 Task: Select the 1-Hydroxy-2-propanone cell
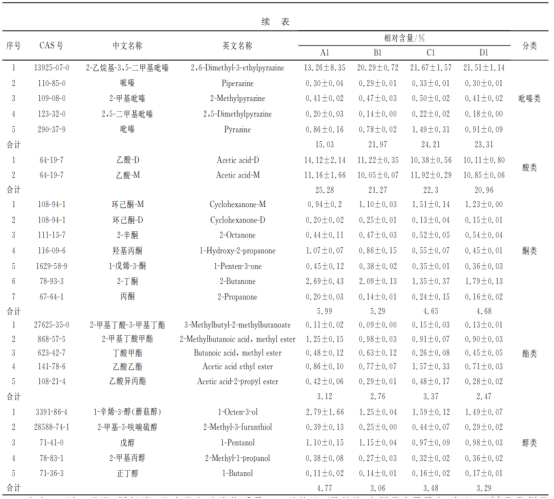coord(237,251)
